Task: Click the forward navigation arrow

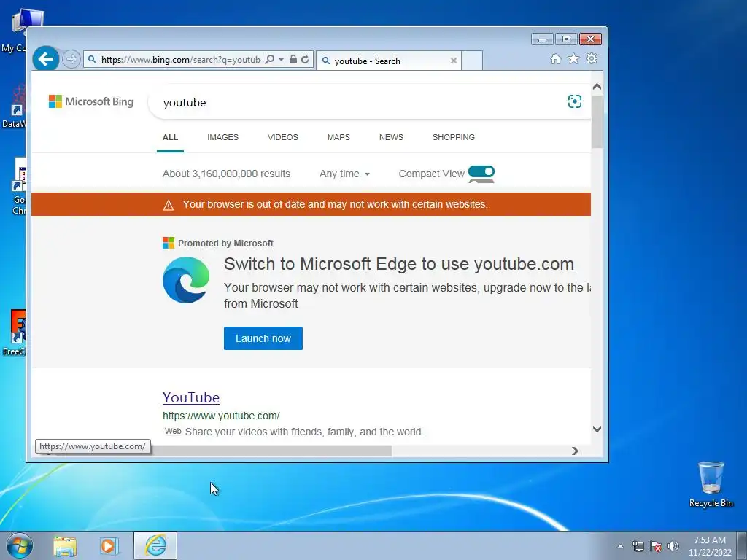Action: 71,60
